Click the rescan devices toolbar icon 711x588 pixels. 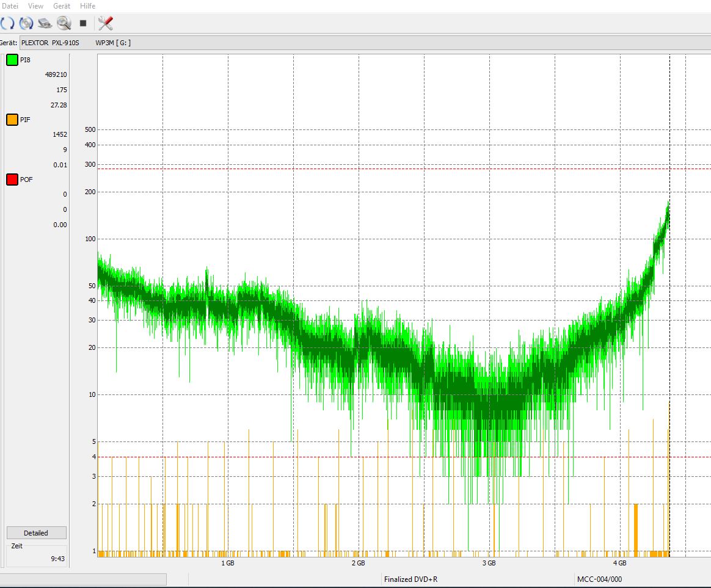[x=6, y=23]
